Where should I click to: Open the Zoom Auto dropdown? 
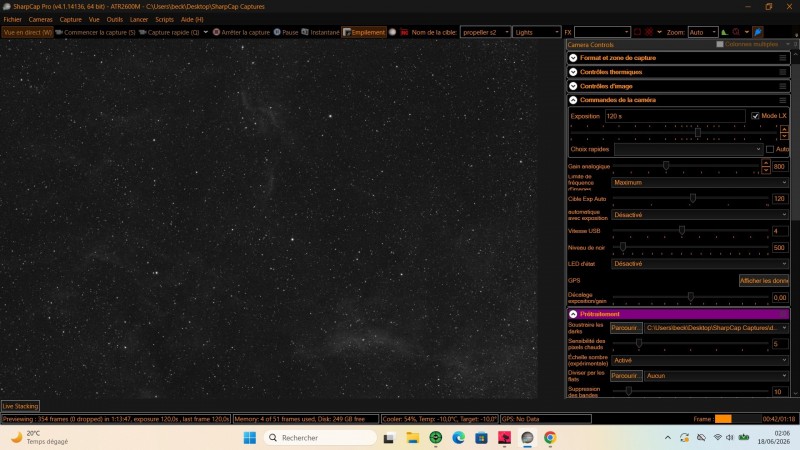(703, 32)
